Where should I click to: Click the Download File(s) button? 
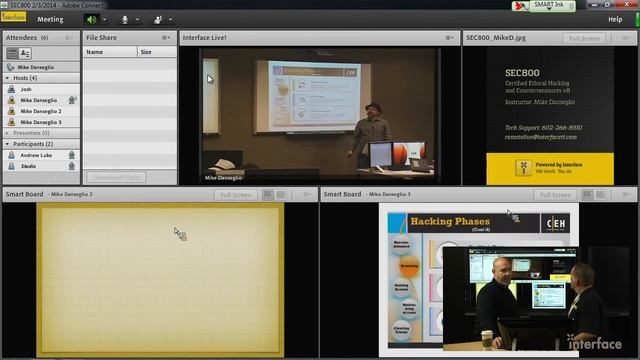pos(116,178)
